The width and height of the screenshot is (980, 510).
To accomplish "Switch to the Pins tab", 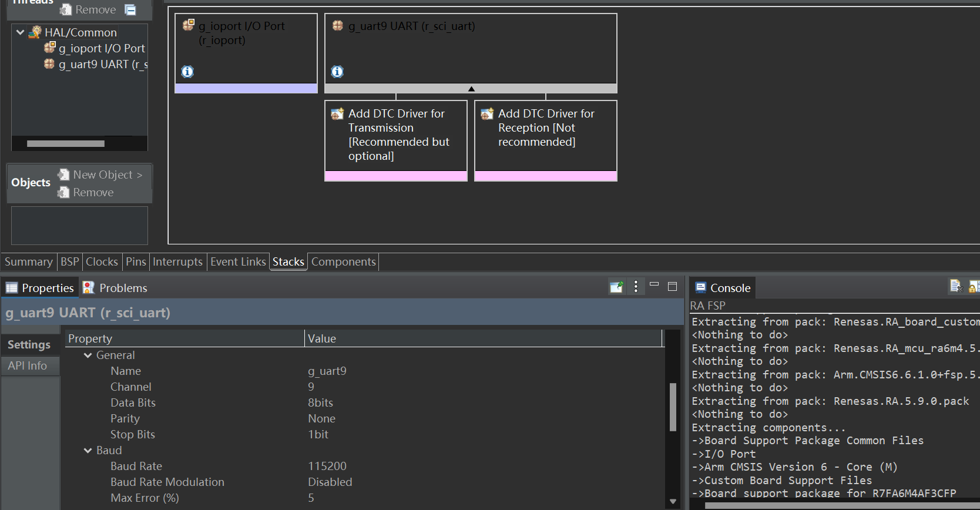I will pos(136,261).
